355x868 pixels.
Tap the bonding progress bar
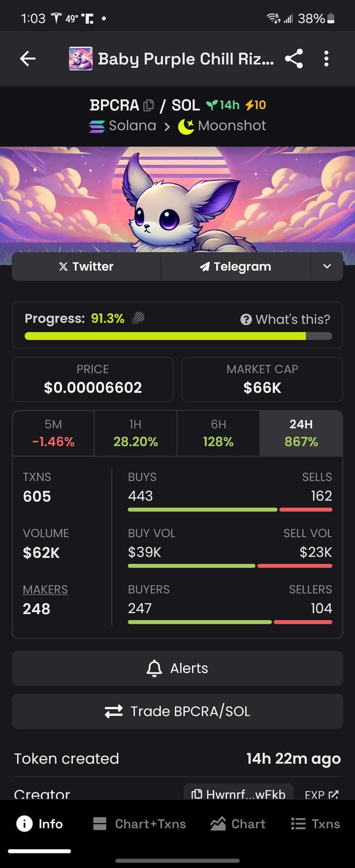coord(177,336)
